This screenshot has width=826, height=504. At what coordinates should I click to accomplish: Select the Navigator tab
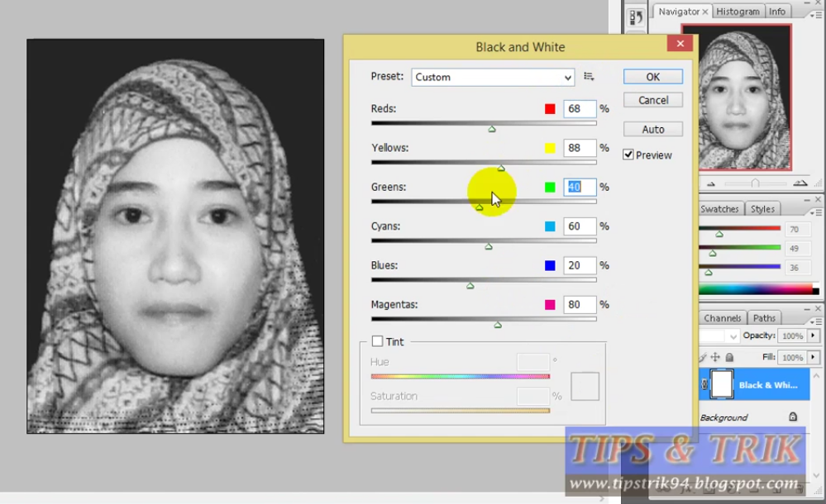coord(679,12)
